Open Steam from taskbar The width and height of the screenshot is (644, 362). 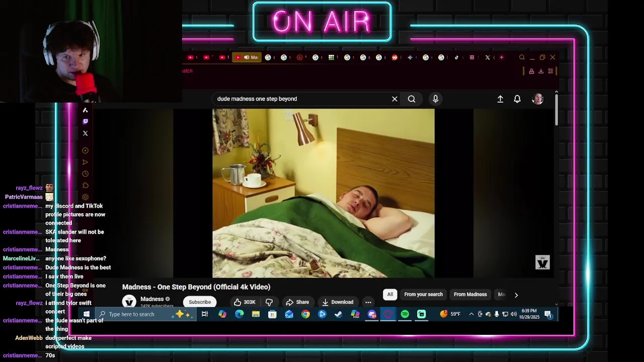pos(339,314)
